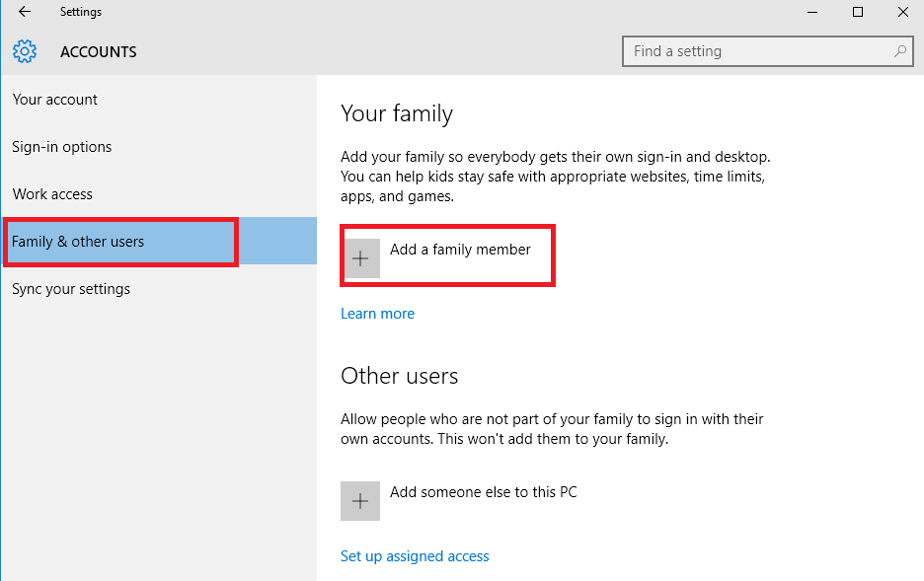Click the Settings gear icon beside ACCOUNTS
Screen dimensions: 924x581
coord(25,51)
